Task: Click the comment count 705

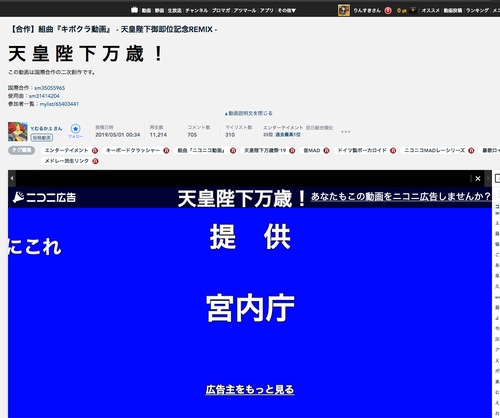Action: click(192, 135)
